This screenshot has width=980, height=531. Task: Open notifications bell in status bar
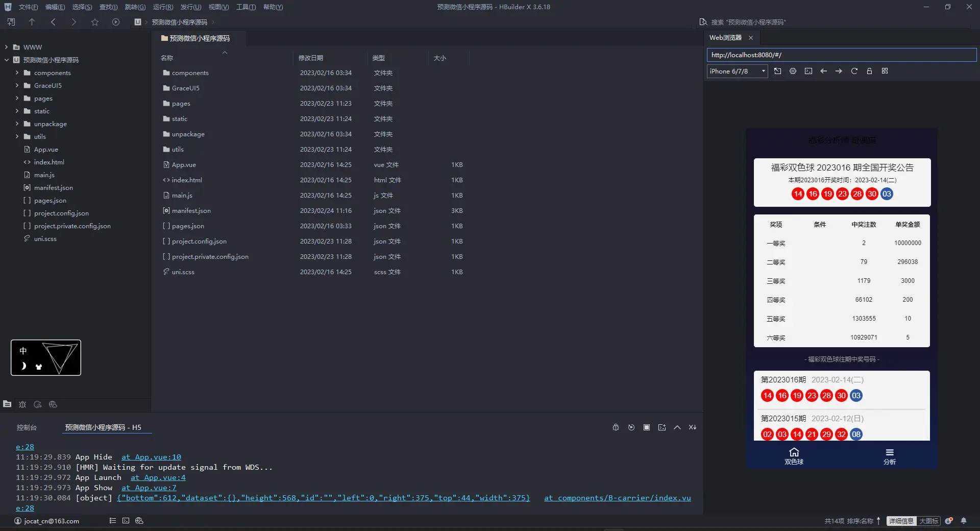[964, 521]
